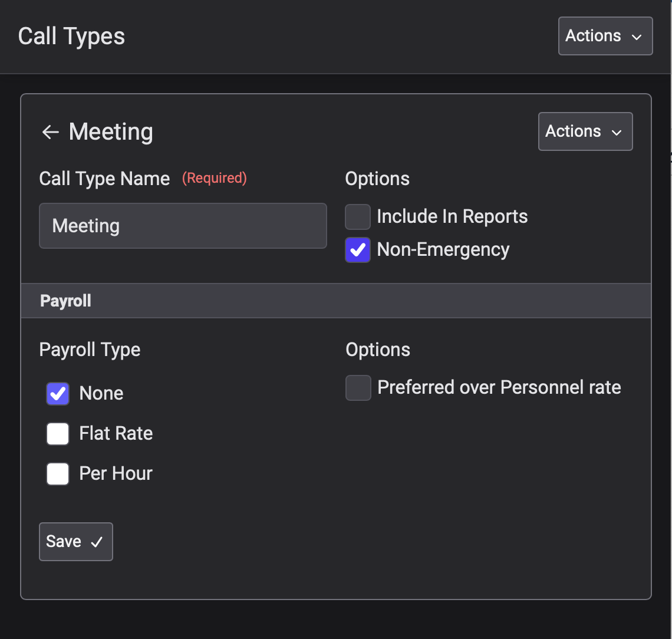
Task: Deselect the None payroll type
Action: tap(58, 394)
